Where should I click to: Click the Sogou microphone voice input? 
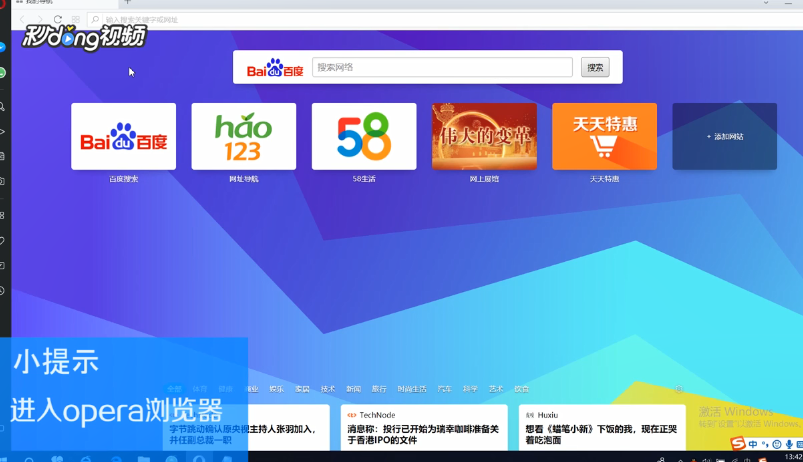(x=789, y=444)
